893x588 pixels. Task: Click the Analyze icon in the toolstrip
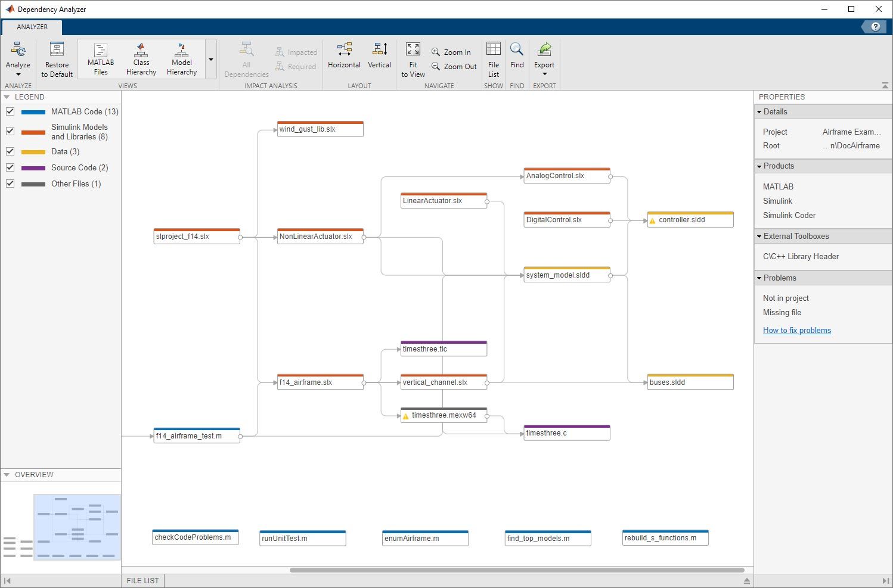point(18,51)
